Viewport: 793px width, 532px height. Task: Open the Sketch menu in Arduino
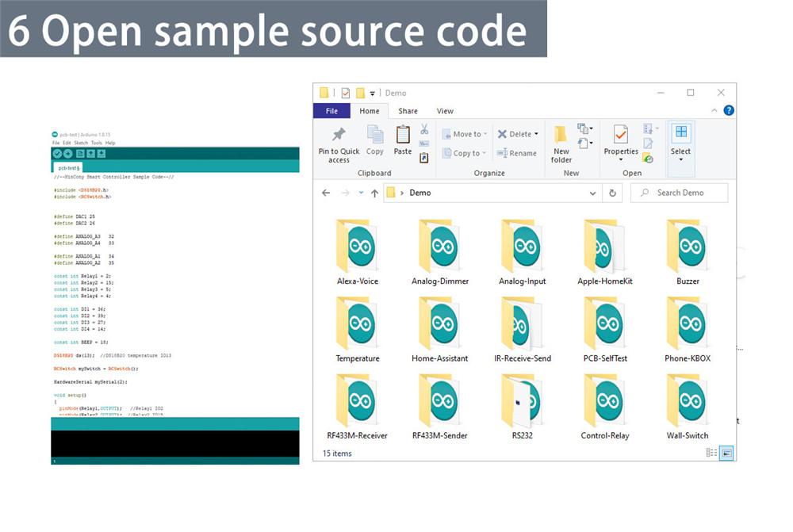(x=81, y=143)
